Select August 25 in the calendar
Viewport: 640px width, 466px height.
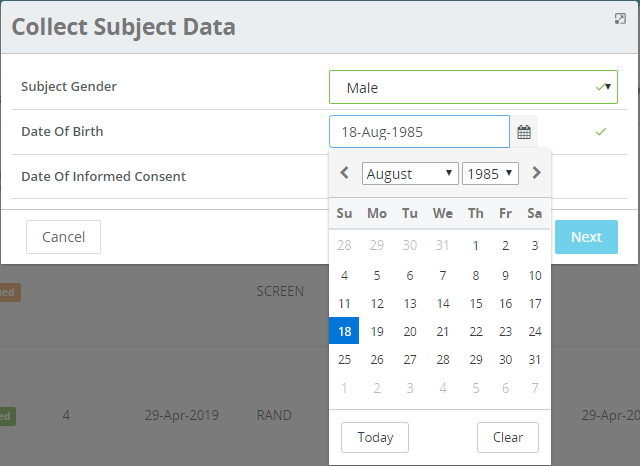[344, 360]
